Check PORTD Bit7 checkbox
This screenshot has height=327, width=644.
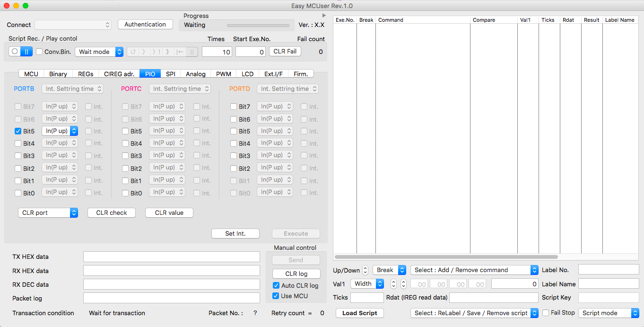click(x=234, y=106)
